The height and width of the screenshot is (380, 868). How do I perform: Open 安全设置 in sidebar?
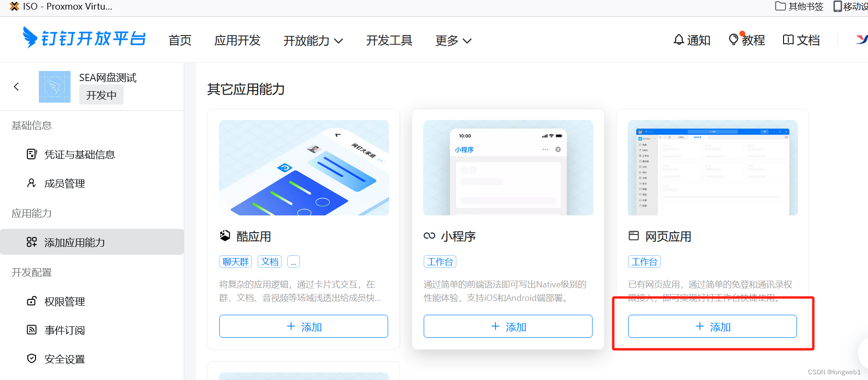92,359
